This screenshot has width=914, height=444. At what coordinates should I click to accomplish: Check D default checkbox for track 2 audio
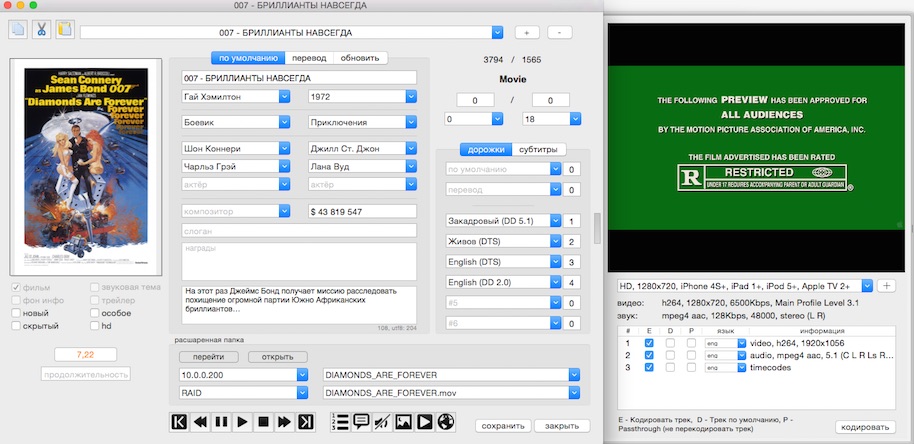tap(670, 355)
